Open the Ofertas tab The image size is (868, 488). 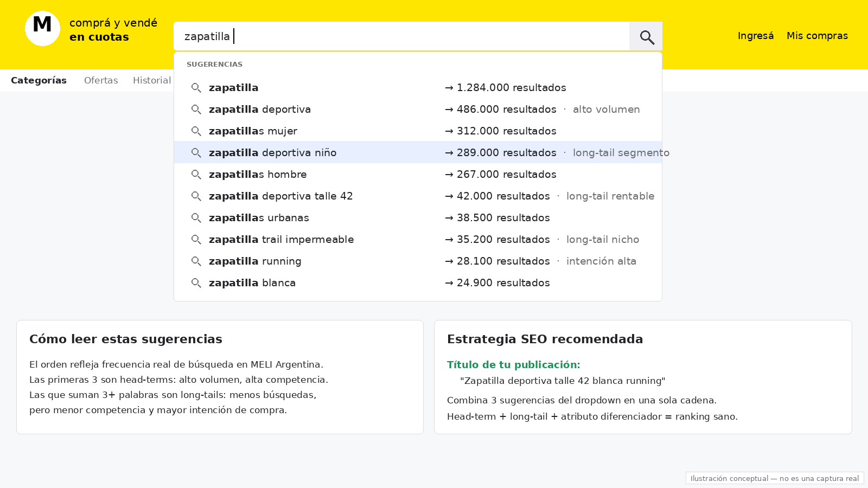tap(101, 80)
